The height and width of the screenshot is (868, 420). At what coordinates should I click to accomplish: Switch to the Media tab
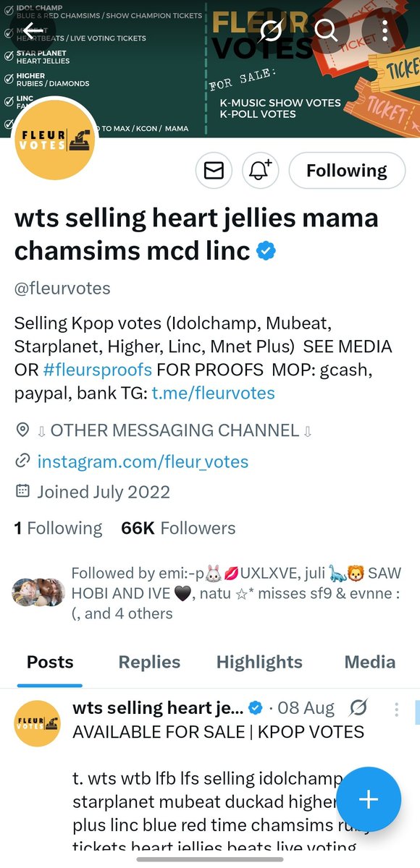[x=369, y=662]
